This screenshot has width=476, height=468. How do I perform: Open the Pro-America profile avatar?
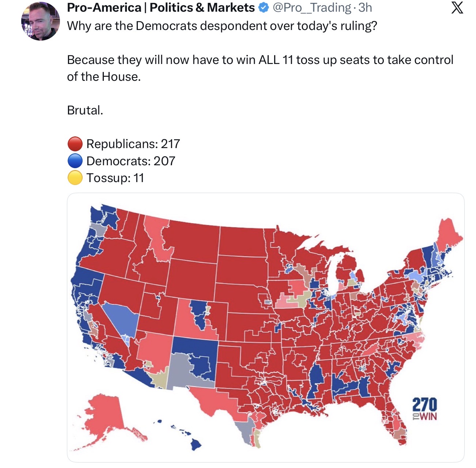(x=41, y=21)
